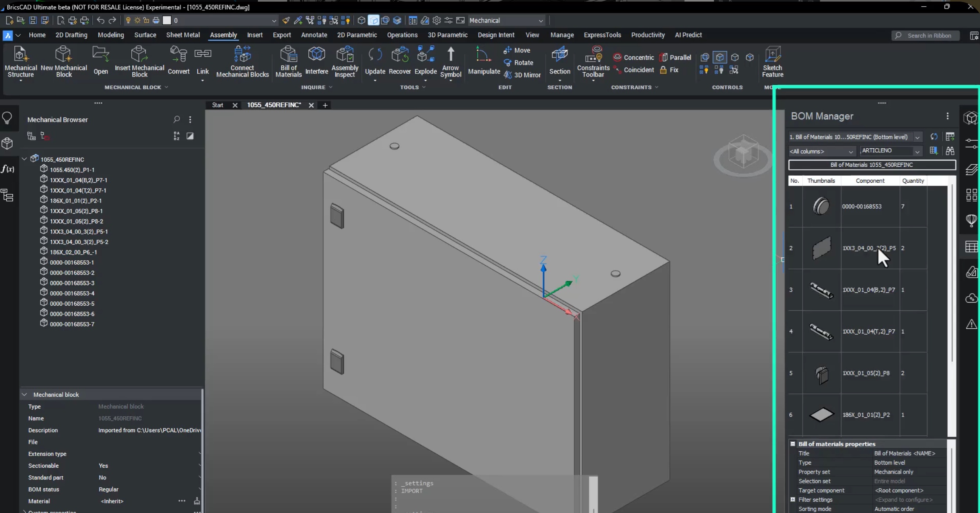
Task: Collapse the 1055_450REFINC tree node
Action: coord(24,159)
